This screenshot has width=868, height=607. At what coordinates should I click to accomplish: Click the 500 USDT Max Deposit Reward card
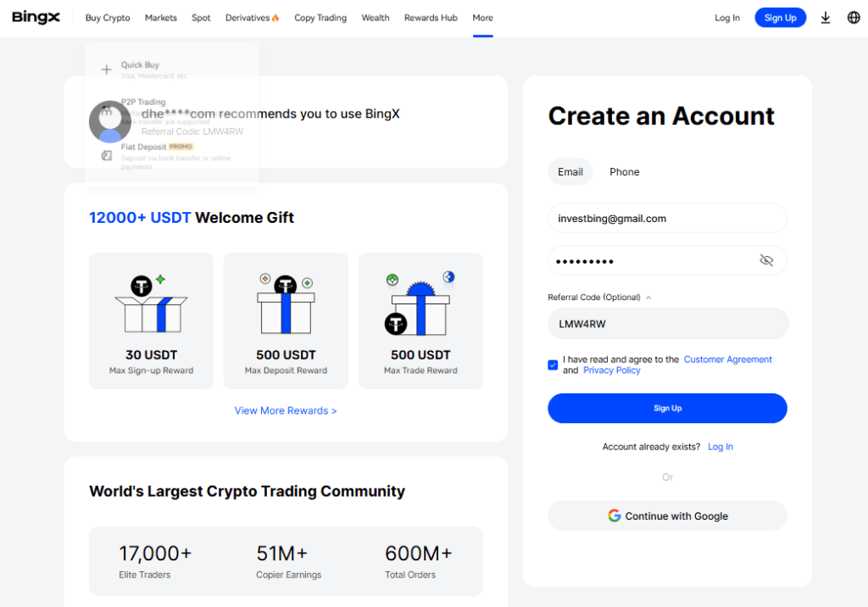coord(286,320)
